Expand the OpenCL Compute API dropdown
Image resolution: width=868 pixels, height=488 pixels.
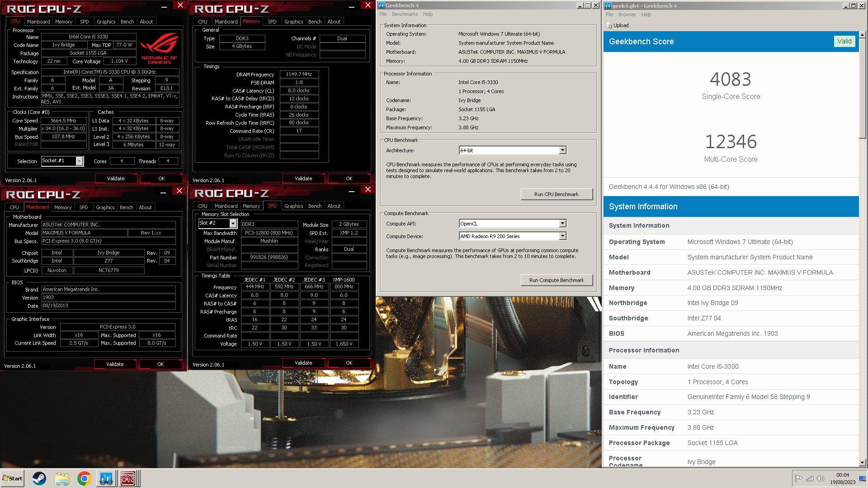(x=562, y=223)
